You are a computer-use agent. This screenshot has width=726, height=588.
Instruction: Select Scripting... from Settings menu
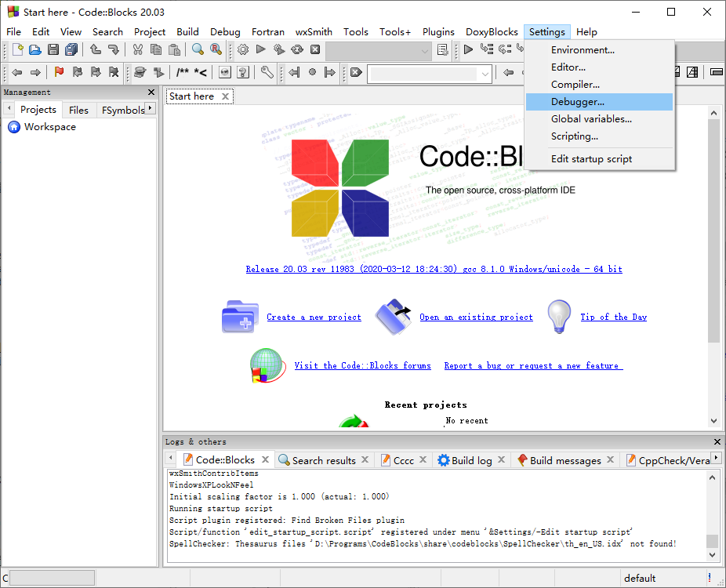(599, 136)
